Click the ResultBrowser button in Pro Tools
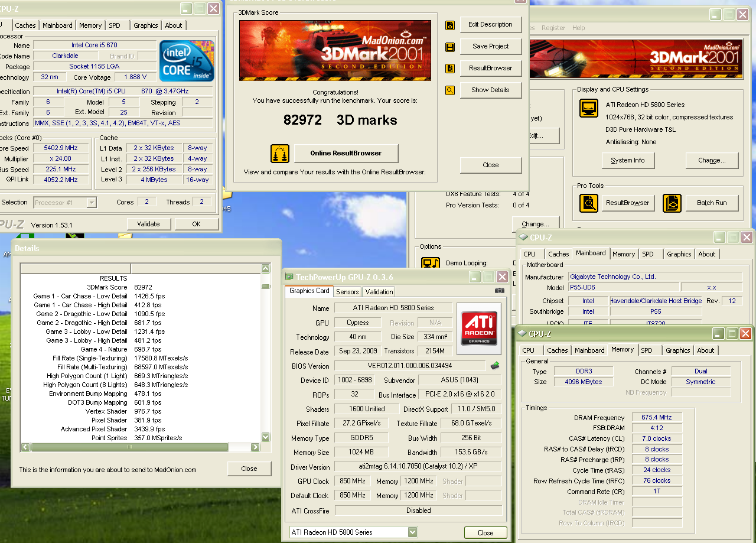 pyautogui.click(x=628, y=203)
